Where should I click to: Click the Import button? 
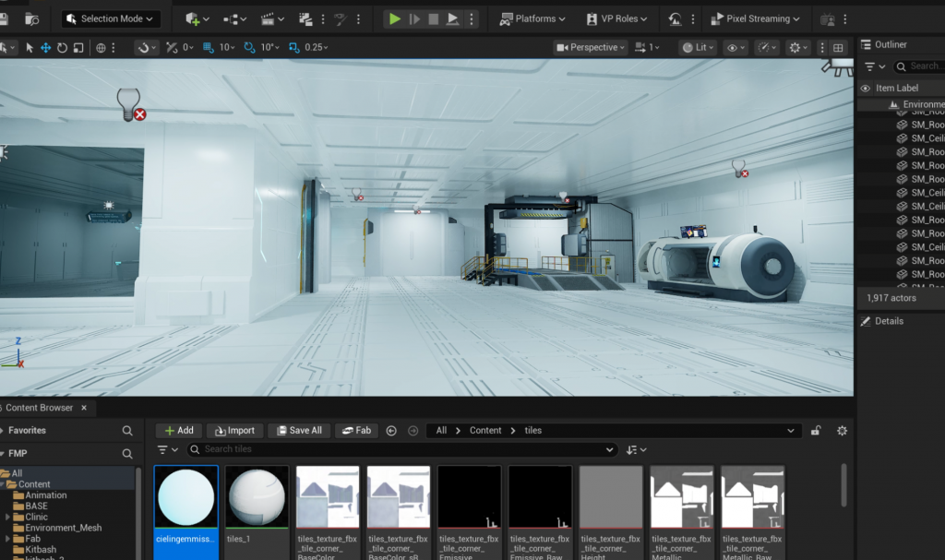pyautogui.click(x=233, y=431)
